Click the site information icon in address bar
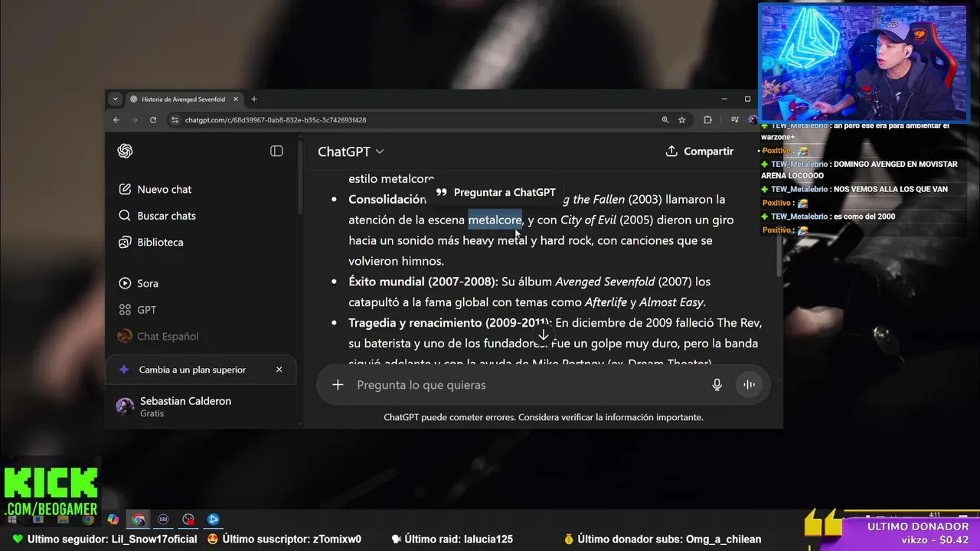980x551 pixels. pyautogui.click(x=175, y=120)
